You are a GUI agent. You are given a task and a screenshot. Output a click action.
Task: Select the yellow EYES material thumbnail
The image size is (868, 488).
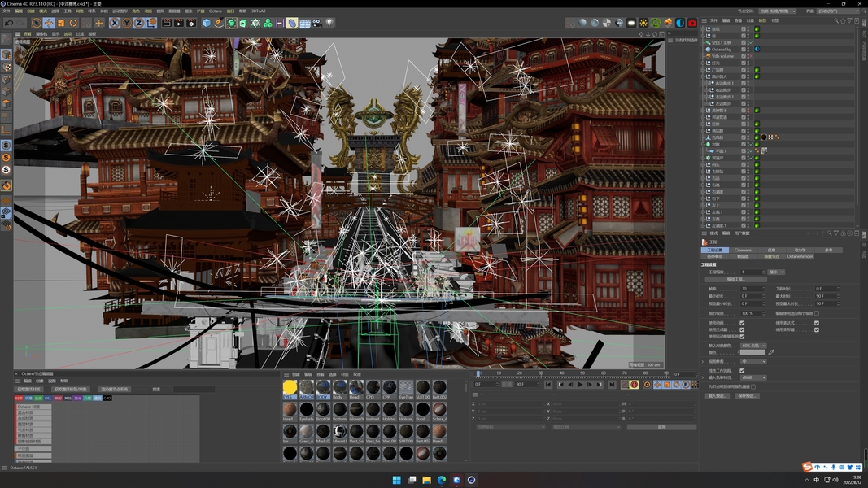click(x=290, y=388)
